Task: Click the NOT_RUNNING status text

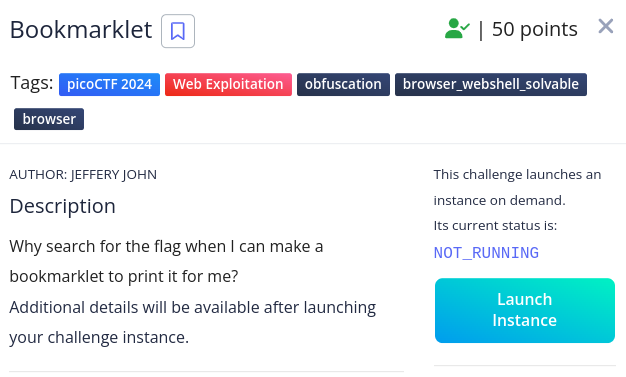Action: (486, 253)
